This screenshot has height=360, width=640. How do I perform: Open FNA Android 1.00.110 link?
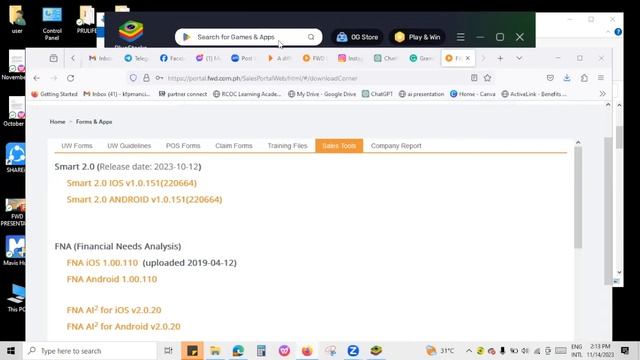click(111, 279)
